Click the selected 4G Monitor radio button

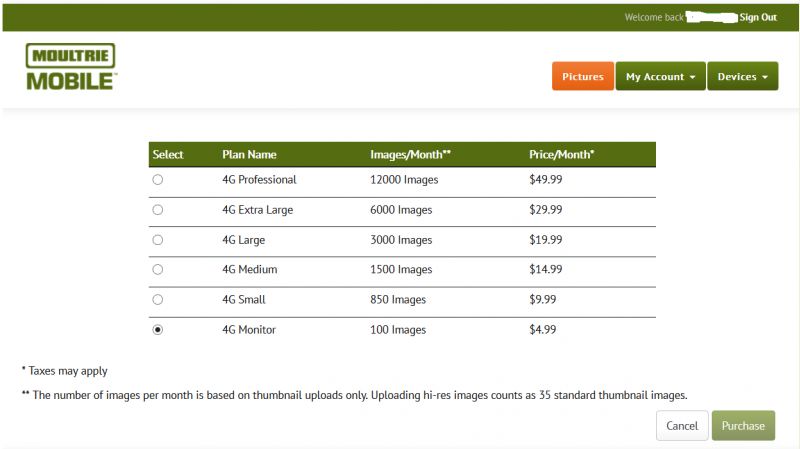pyautogui.click(x=158, y=330)
